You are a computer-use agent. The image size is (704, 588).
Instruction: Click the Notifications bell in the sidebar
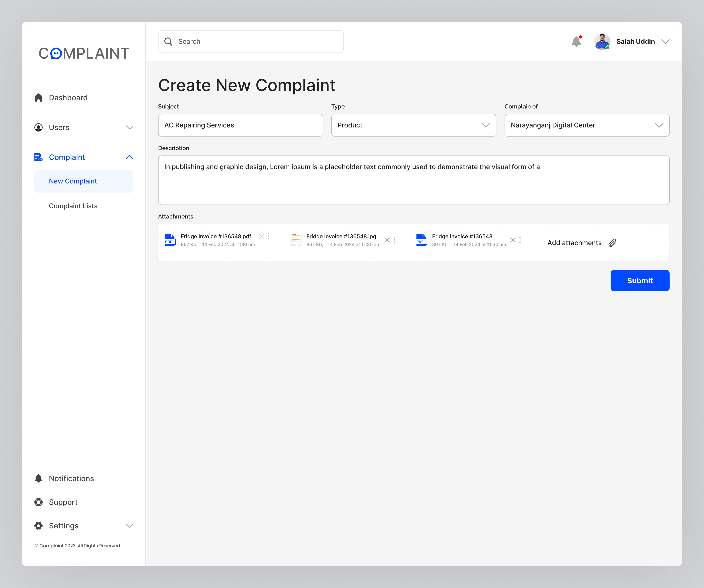pyautogui.click(x=38, y=478)
